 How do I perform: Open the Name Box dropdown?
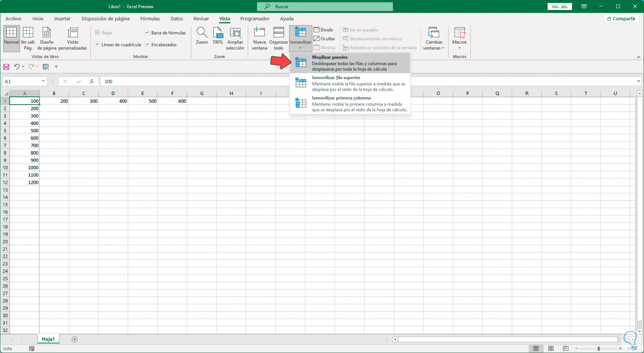pyautogui.click(x=43, y=81)
